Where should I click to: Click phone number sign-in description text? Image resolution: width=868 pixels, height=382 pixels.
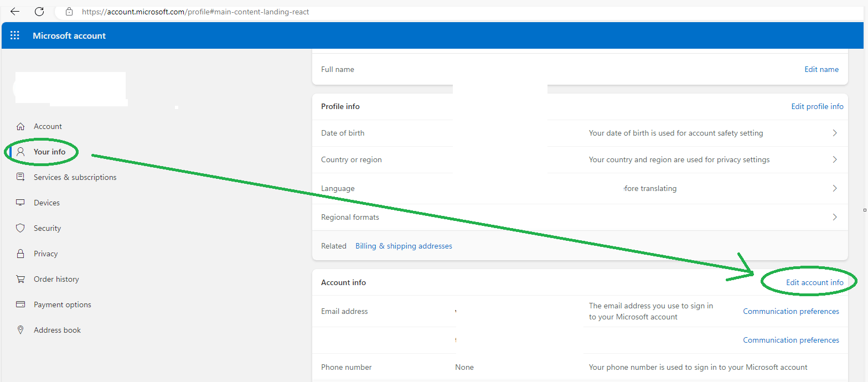click(x=698, y=367)
